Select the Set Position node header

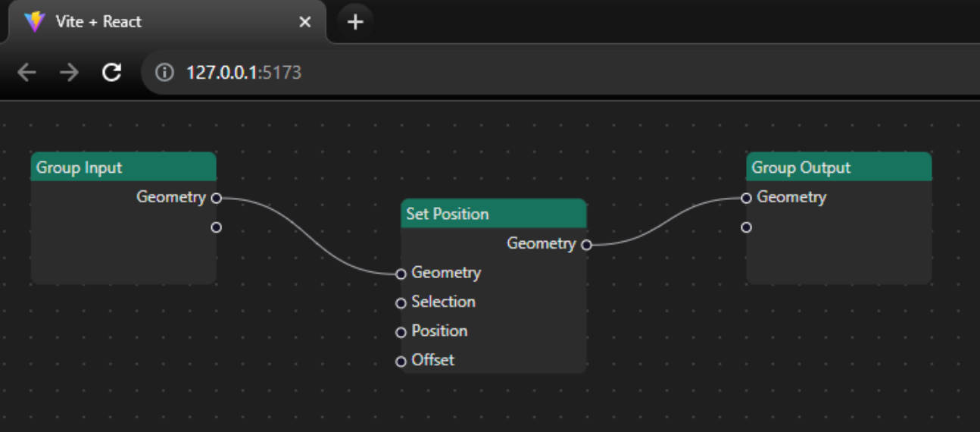494,214
